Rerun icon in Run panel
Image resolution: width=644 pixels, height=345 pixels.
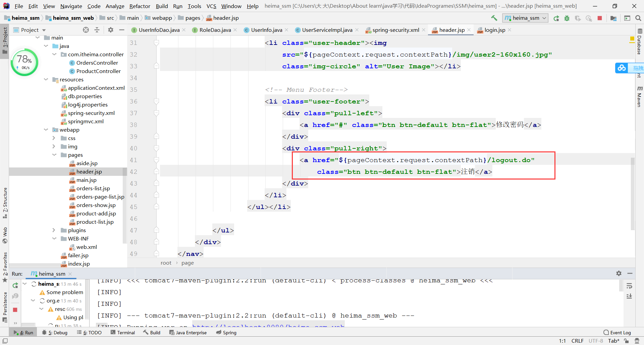pos(15,285)
